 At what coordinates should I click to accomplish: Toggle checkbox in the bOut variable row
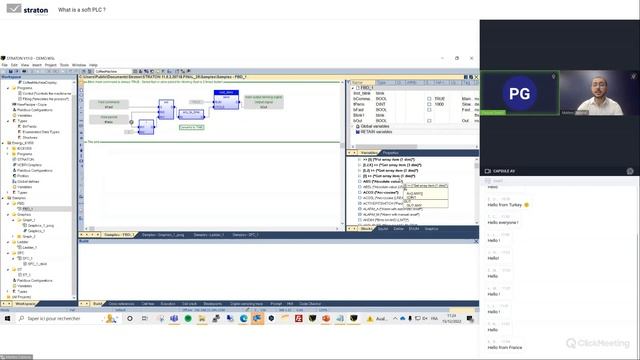429,121
